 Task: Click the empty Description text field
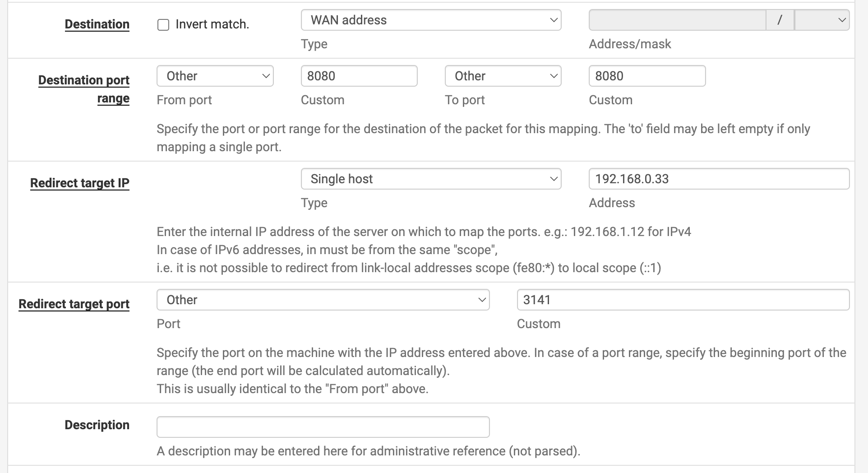323,426
